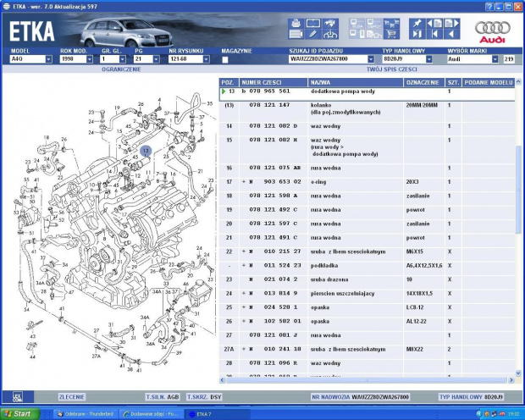Switch to Odebrane - Thunderbird taskbar item
525x420 pixels.
coord(86,414)
